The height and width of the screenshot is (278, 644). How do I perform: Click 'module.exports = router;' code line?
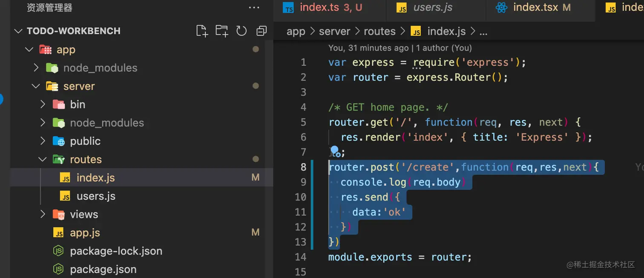[400, 257]
